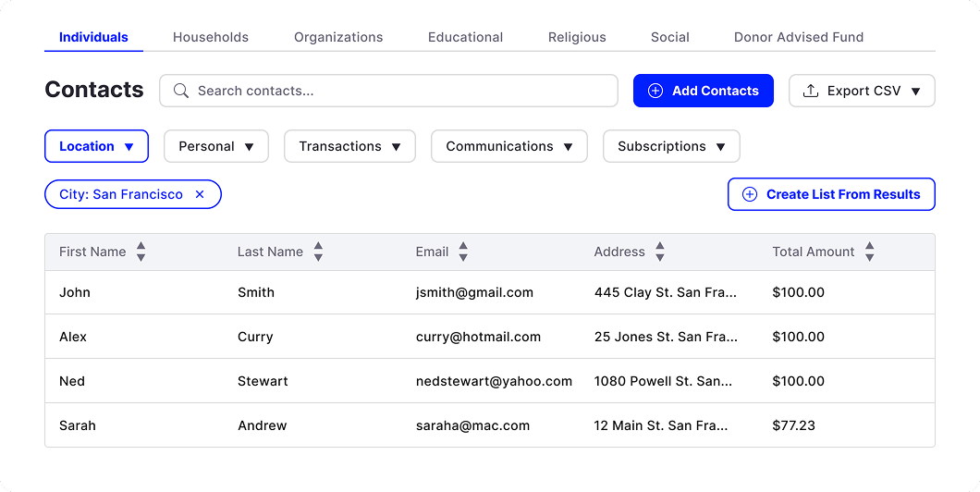The image size is (980, 492).
Task: Expand the Communications filter dropdown
Action: click(508, 146)
